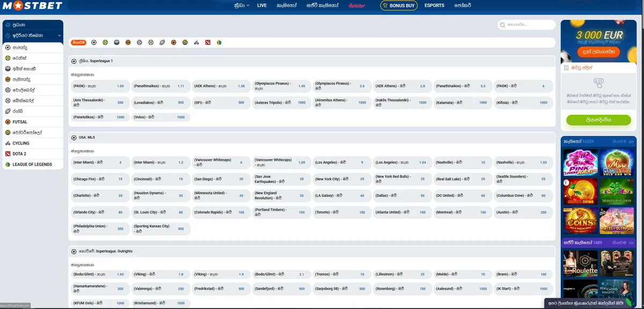The image size is (644, 309).
Task: Select ice hockey puck icon in filter row
Action: (116, 42)
